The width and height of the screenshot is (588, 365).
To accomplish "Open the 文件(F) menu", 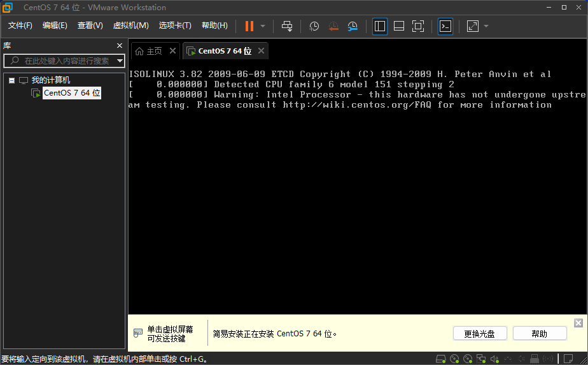I will [20, 25].
